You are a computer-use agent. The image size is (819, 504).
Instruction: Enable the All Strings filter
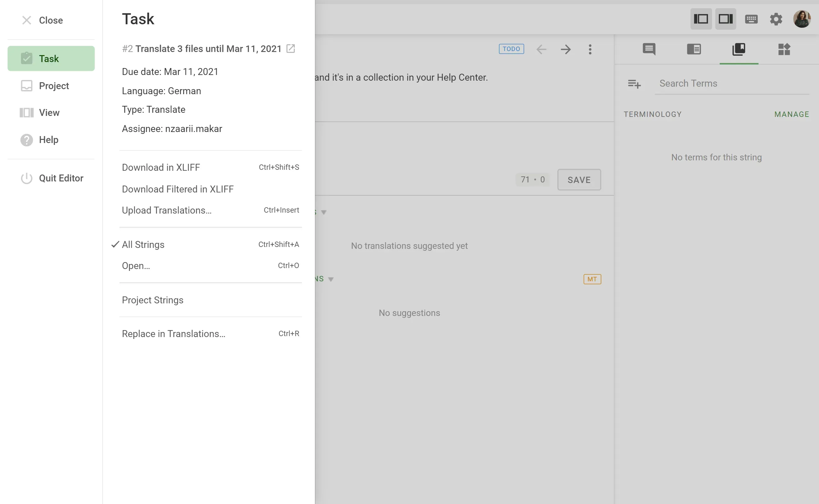[x=143, y=244]
